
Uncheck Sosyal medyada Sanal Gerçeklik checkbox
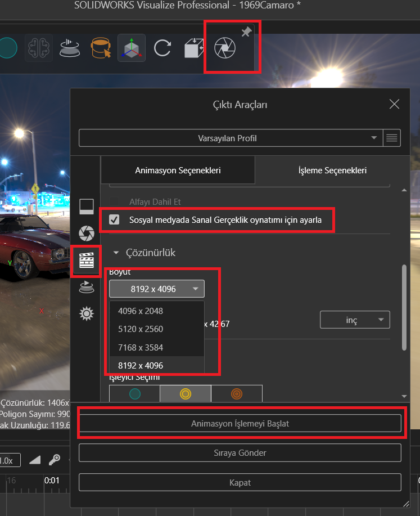(x=114, y=220)
